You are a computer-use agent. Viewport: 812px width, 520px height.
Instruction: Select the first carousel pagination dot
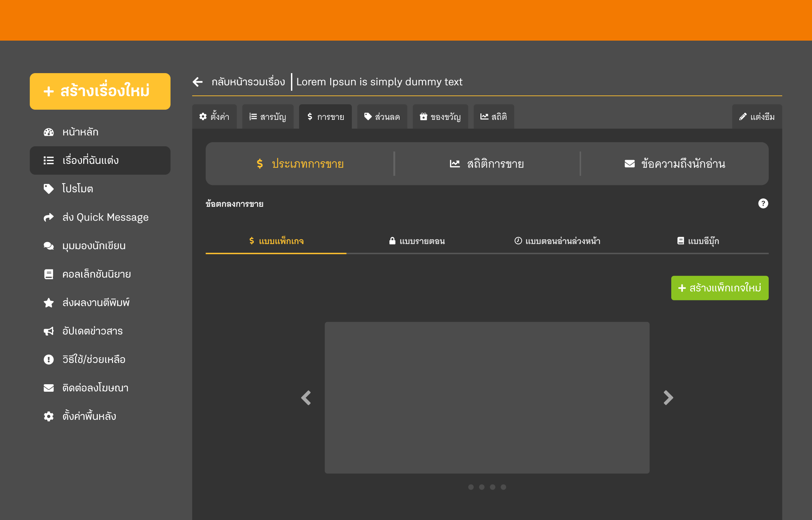(x=471, y=487)
